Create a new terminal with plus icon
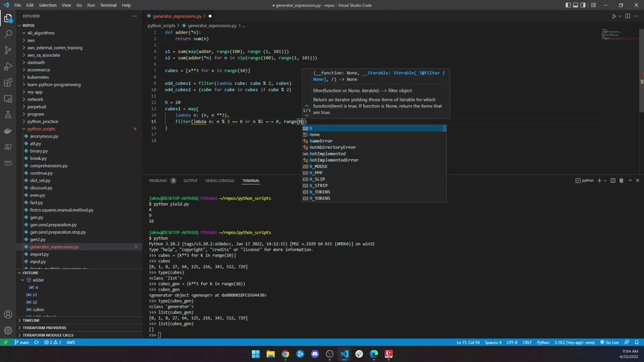The height and width of the screenshot is (362, 644). 599,180
